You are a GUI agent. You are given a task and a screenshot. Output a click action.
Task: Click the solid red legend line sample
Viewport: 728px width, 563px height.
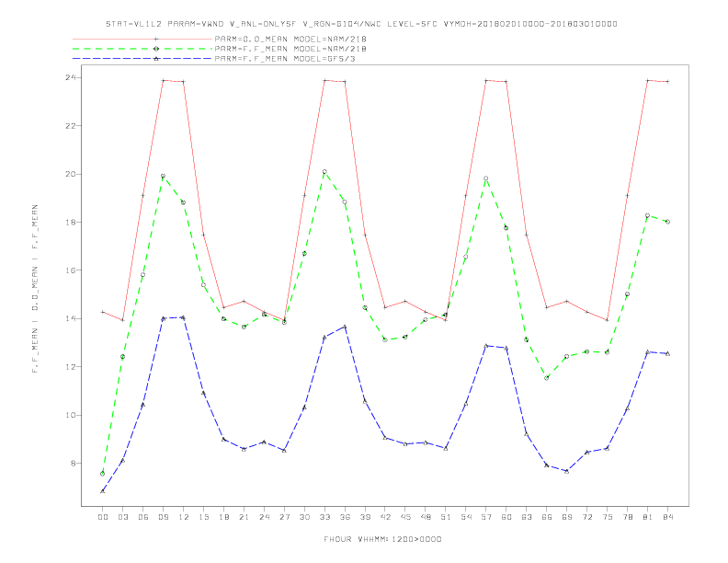coord(142,39)
